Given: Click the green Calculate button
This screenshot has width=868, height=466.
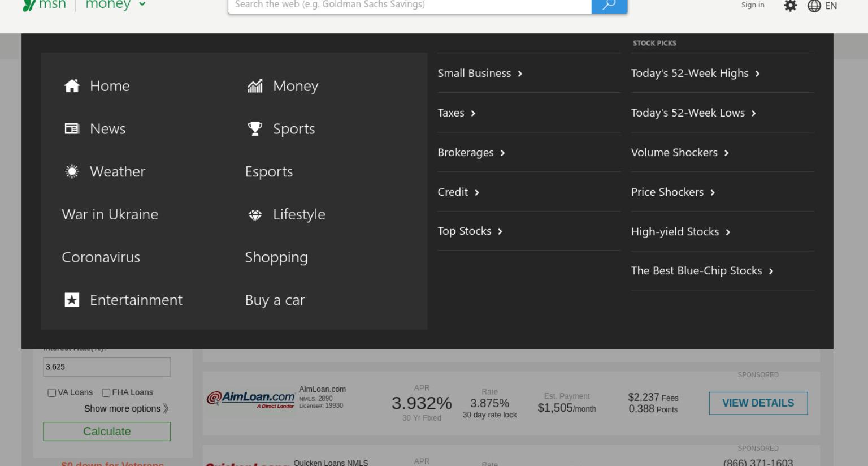Looking at the screenshot, I should (107, 432).
